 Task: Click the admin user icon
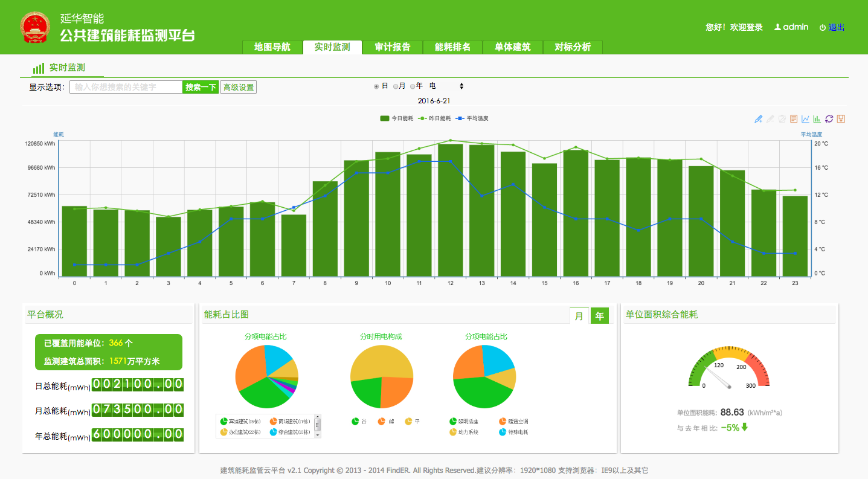coord(777,27)
